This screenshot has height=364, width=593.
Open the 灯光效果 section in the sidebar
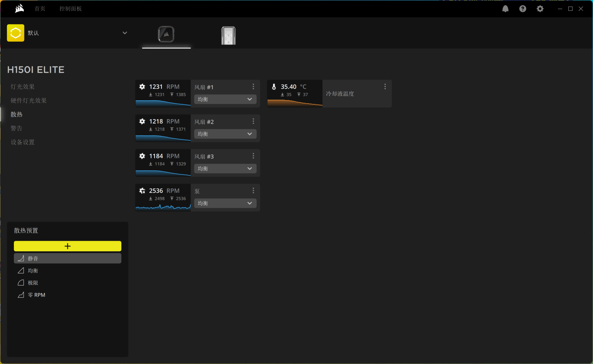coord(23,87)
